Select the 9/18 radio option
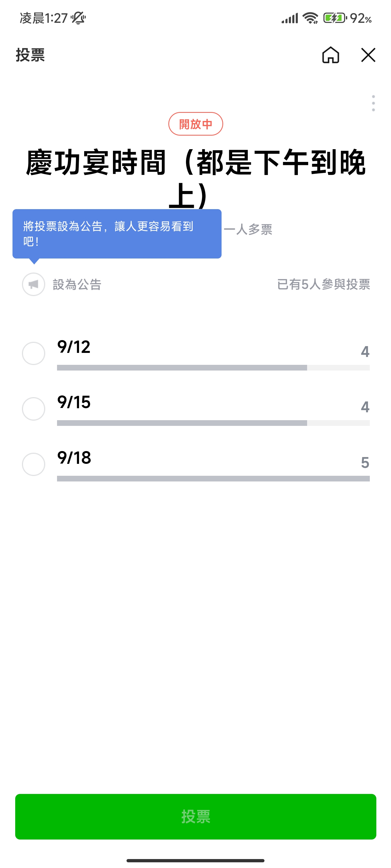Viewport: 391px width, 868px height. pos(33,464)
